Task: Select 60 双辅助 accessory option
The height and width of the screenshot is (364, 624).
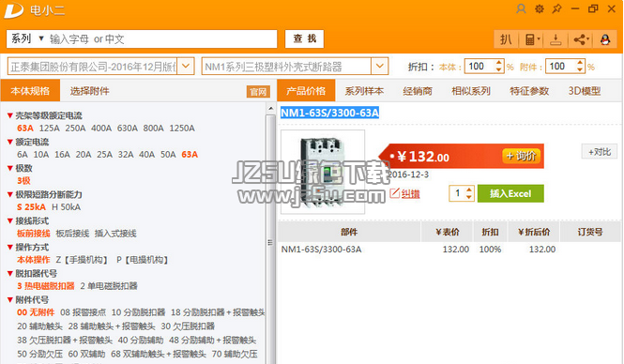Action: pos(86,354)
